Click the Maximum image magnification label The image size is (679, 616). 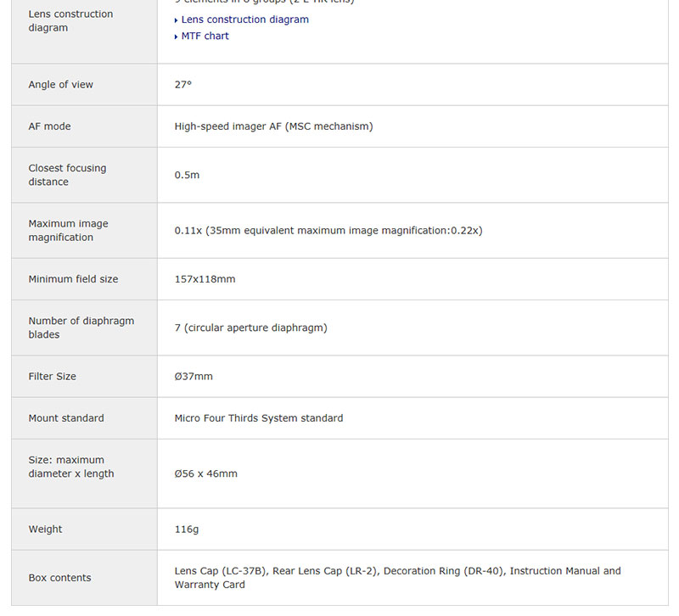pyautogui.click(x=68, y=230)
